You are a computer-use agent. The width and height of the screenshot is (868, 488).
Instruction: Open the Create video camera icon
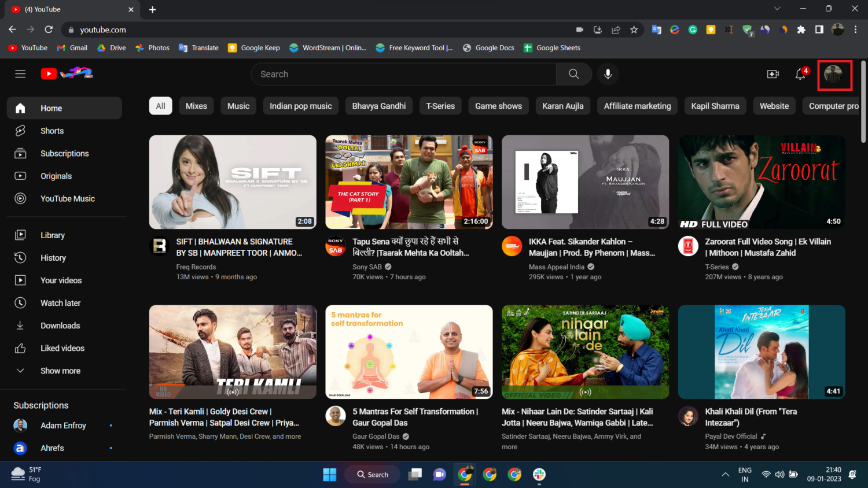773,74
